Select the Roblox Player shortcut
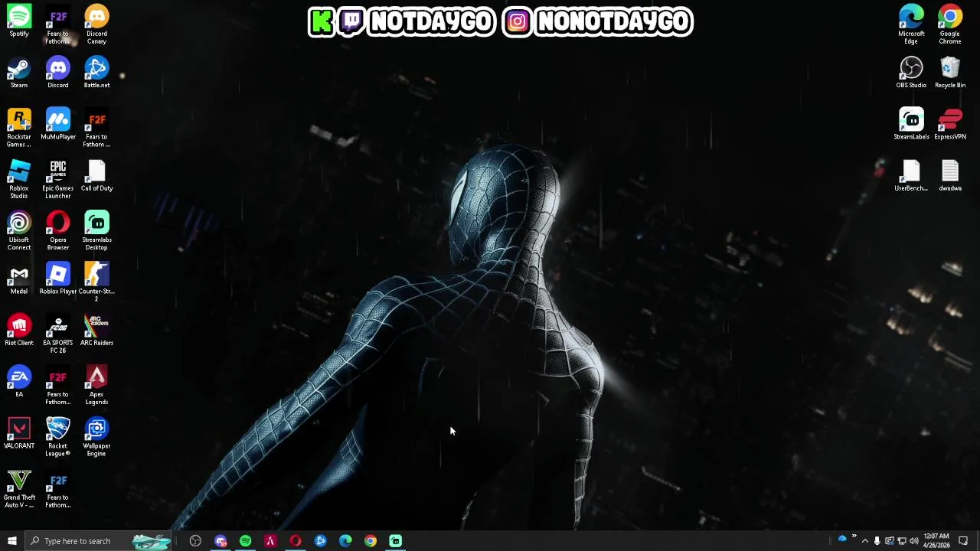 pos(58,279)
